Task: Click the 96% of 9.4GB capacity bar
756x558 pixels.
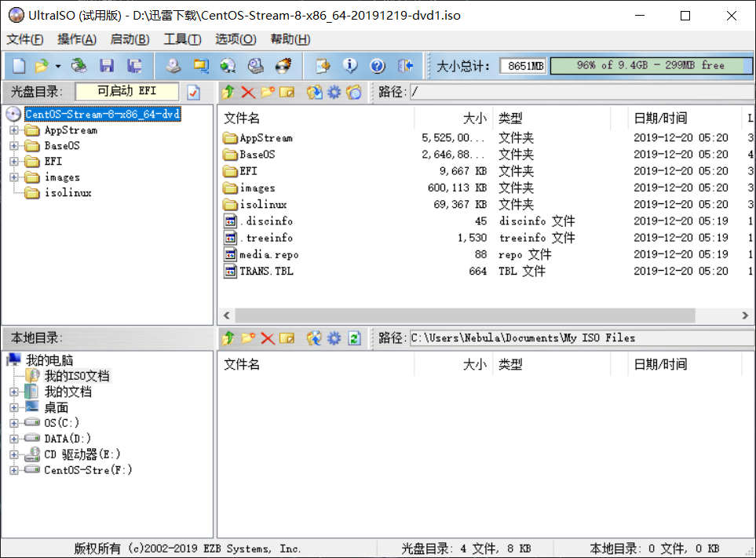Action: (x=651, y=66)
